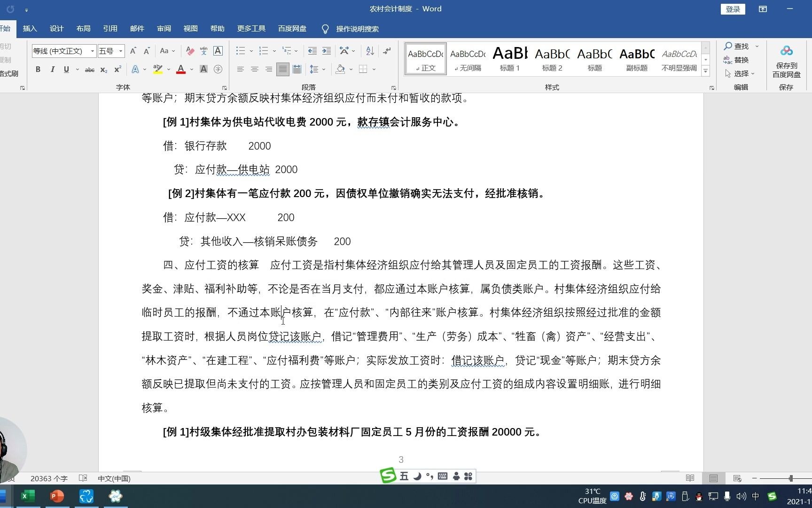
Task: Expand styles gallery more button
Action: pos(705,71)
